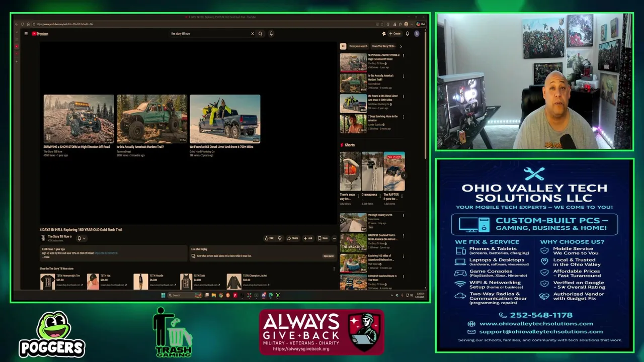Open end-screen video 'America's Hardest Trail'
This screenshot has height=362, width=644.
coord(151,119)
